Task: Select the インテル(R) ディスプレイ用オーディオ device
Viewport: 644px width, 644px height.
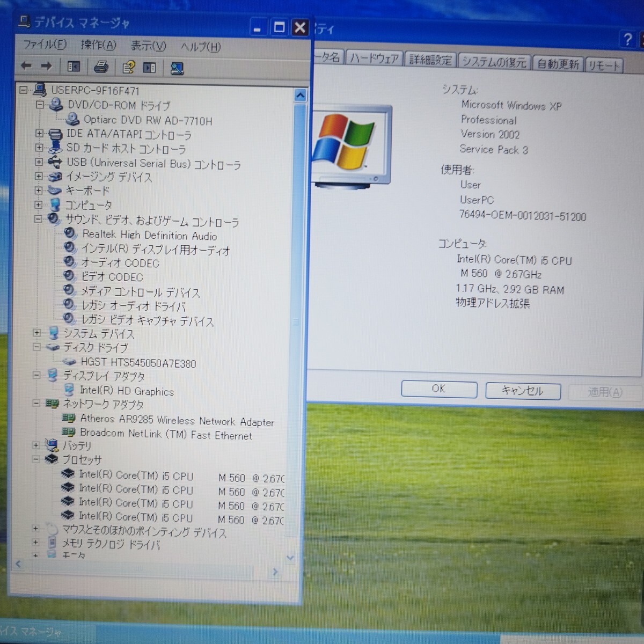Action: click(x=156, y=250)
